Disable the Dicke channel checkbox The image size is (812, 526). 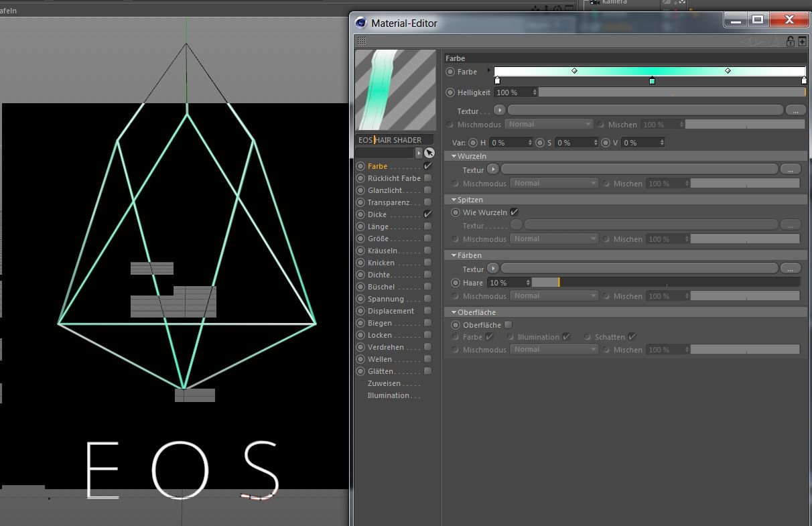427,214
